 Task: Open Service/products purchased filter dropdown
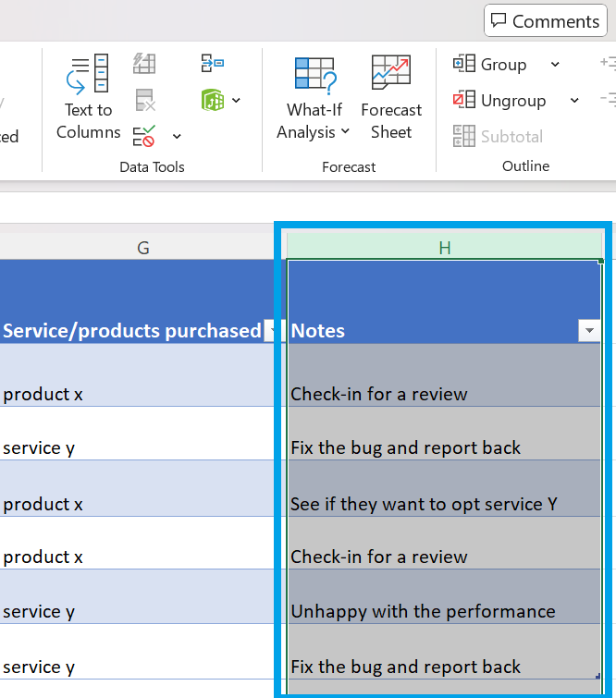click(x=273, y=330)
